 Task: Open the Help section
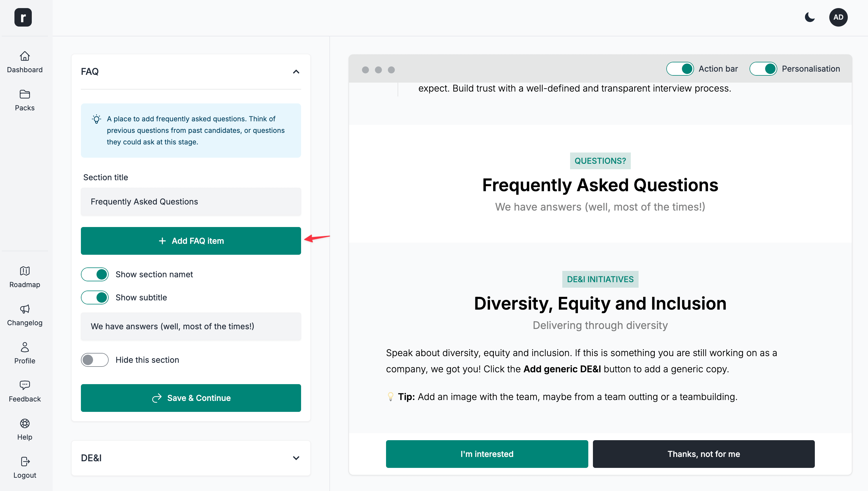coord(25,429)
